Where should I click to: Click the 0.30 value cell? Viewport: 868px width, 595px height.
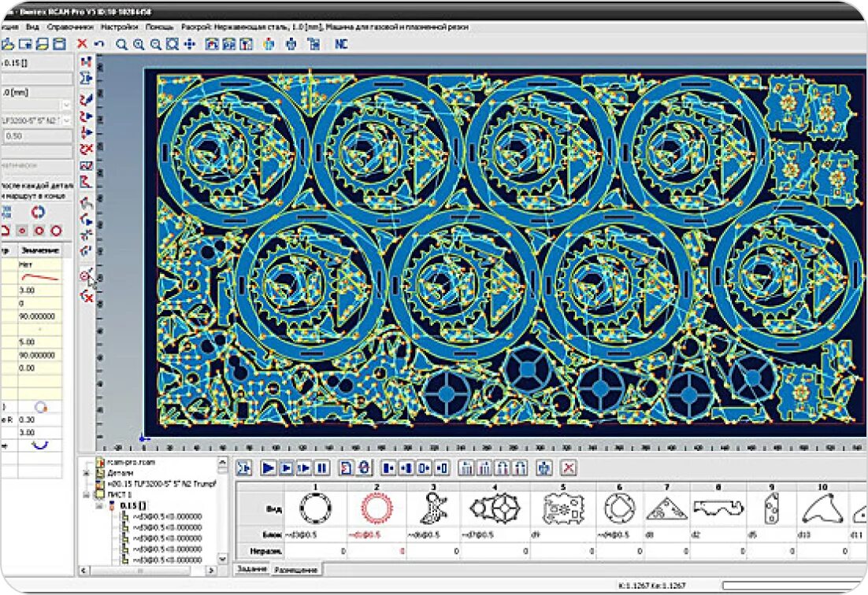coord(40,419)
